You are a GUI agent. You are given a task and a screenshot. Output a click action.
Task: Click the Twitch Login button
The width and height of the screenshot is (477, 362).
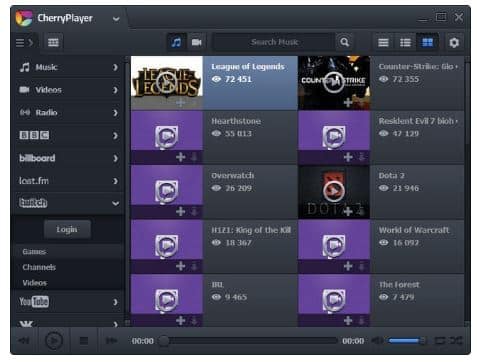tap(67, 229)
